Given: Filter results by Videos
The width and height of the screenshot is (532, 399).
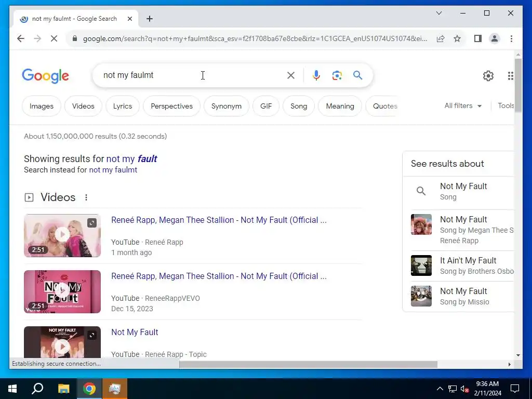Looking at the screenshot, I should pos(83,106).
